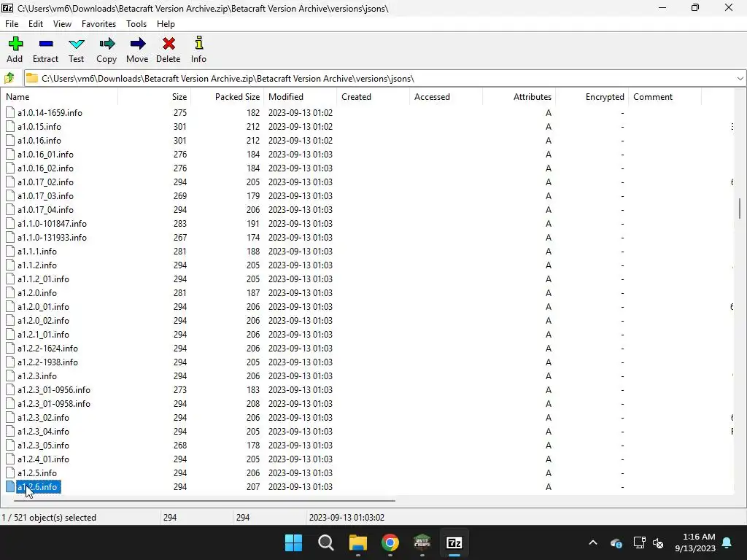Click the Accessed column header
747x560 pixels.
pyautogui.click(x=446, y=97)
